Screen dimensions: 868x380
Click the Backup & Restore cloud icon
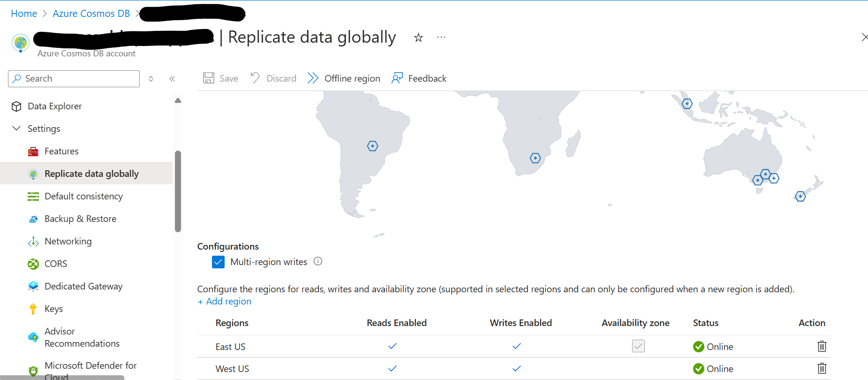tap(33, 219)
